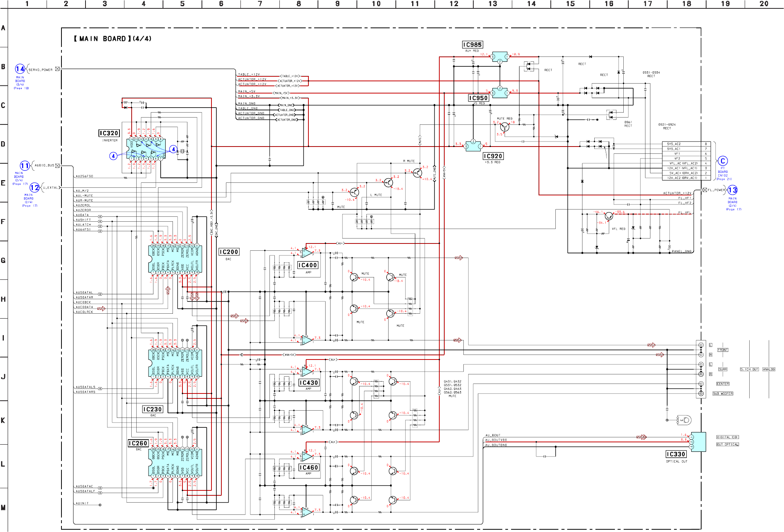
Task: Click the circled 11 AUDIO_BUS connector marker
Action: 24,166
